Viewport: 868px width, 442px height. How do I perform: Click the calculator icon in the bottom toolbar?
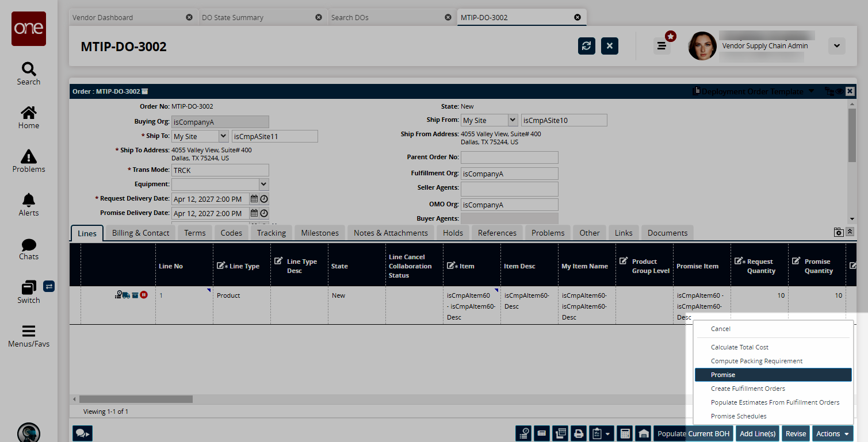(624, 433)
